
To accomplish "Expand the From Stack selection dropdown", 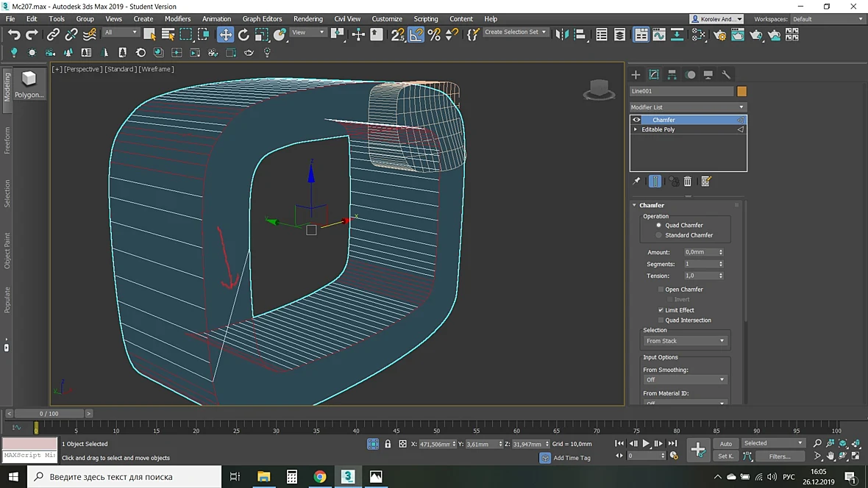I will tap(686, 341).
